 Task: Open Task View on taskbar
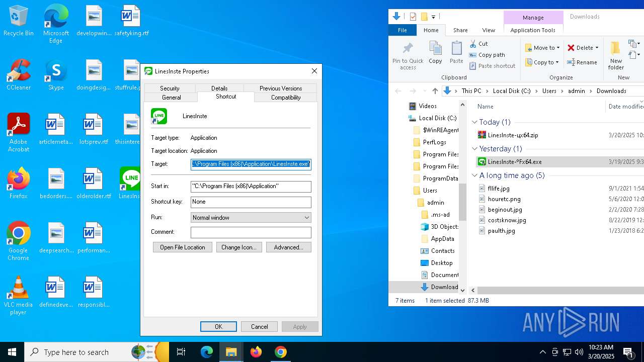tap(181, 352)
